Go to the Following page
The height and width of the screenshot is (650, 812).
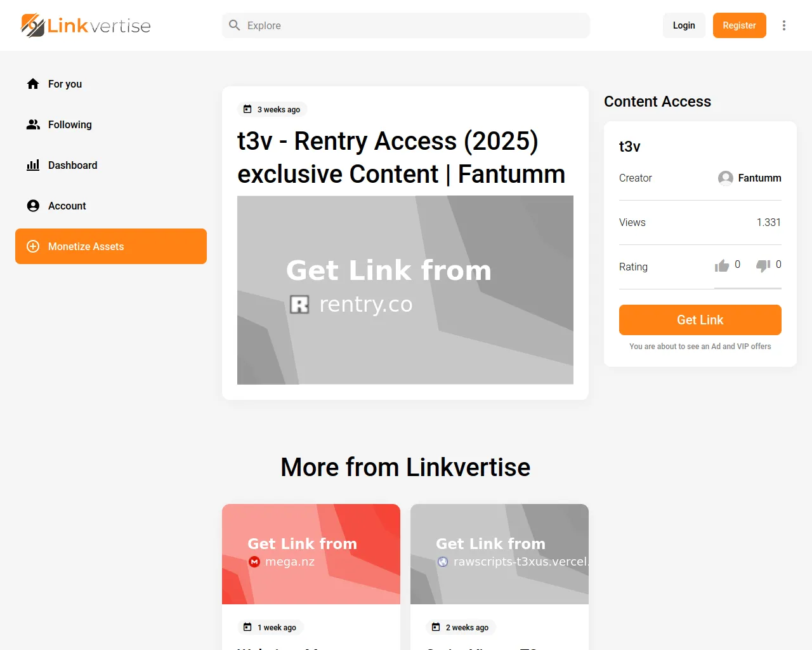(70, 124)
